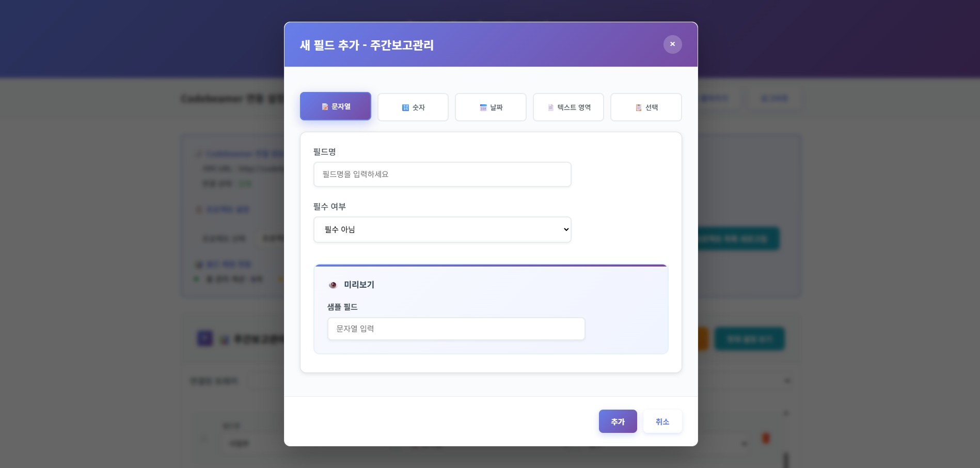Viewport: 980px width, 468px height.
Task: Switch to the 날짜 field type tab
Action: [491, 107]
